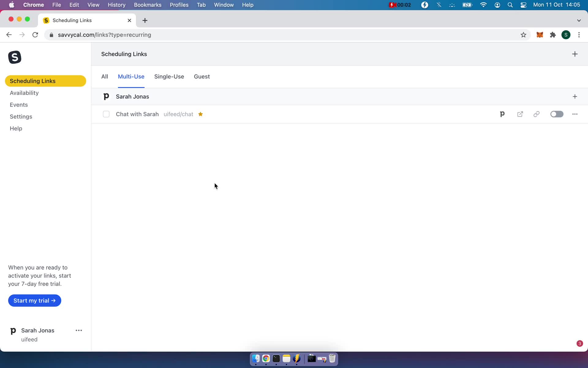
Task: Expand Sarah Jonas workspace with plus icon
Action: tap(575, 96)
